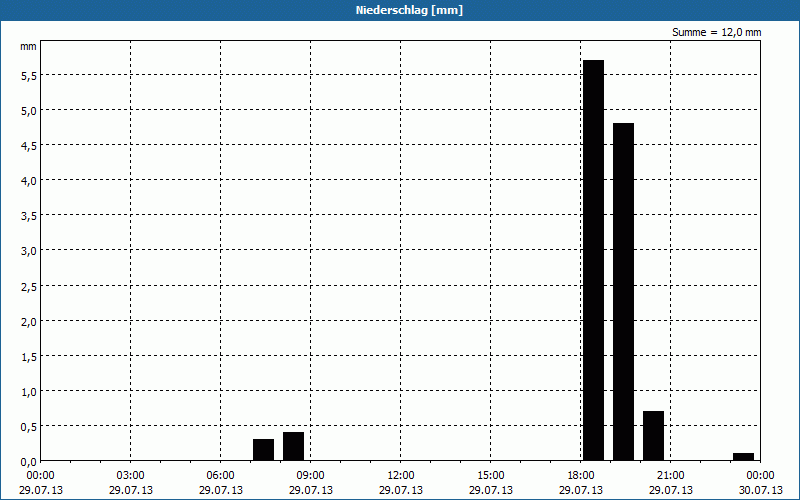Click the 5,0 y-axis label
Screen dimensions: 800x500
(29, 111)
